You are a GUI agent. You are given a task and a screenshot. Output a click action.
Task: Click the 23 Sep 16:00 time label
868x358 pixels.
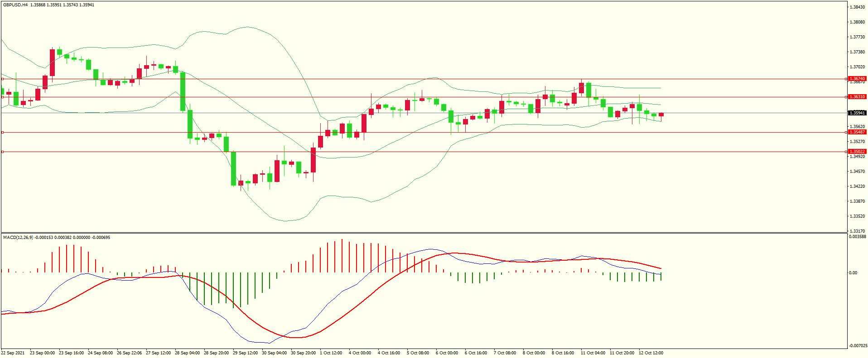point(71,353)
